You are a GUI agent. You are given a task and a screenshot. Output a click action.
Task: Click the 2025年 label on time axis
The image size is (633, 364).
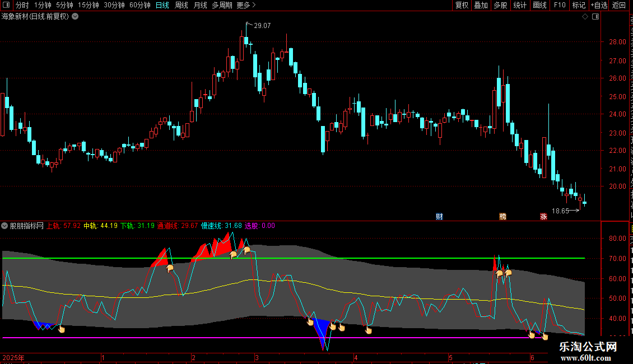click(x=13, y=358)
